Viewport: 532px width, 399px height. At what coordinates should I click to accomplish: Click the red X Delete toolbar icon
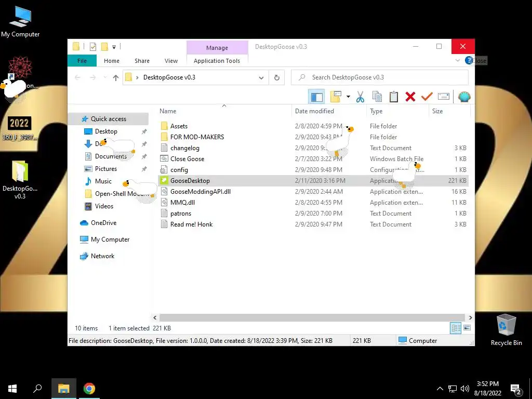click(410, 97)
